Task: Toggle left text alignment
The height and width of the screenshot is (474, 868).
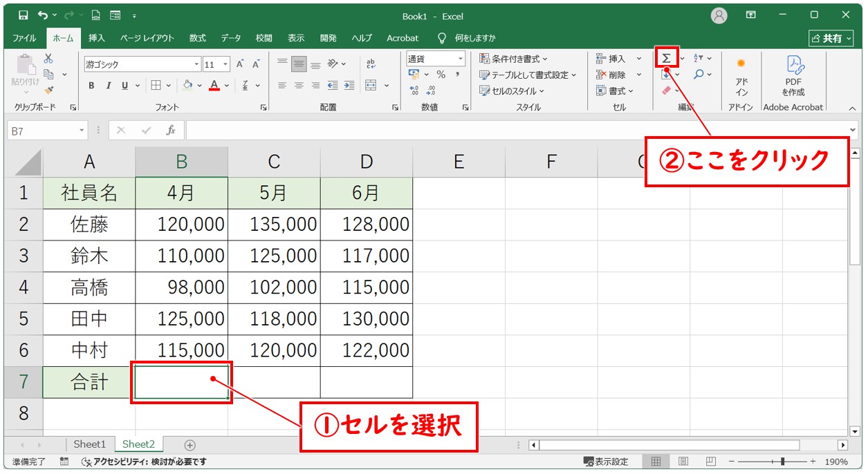Action: [x=282, y=86]
